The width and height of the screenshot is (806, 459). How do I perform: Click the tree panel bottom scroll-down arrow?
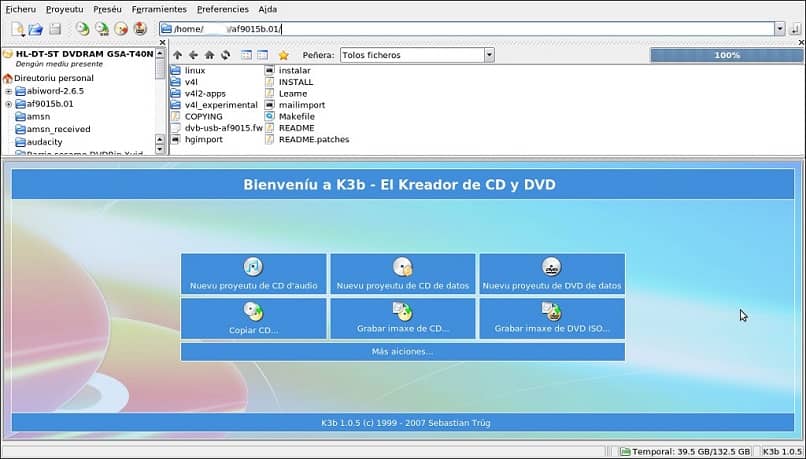[x=160, y=150]
